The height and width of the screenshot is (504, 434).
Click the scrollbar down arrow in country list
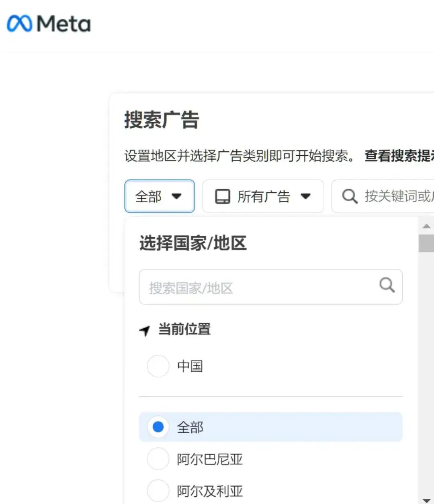[426, 500]
